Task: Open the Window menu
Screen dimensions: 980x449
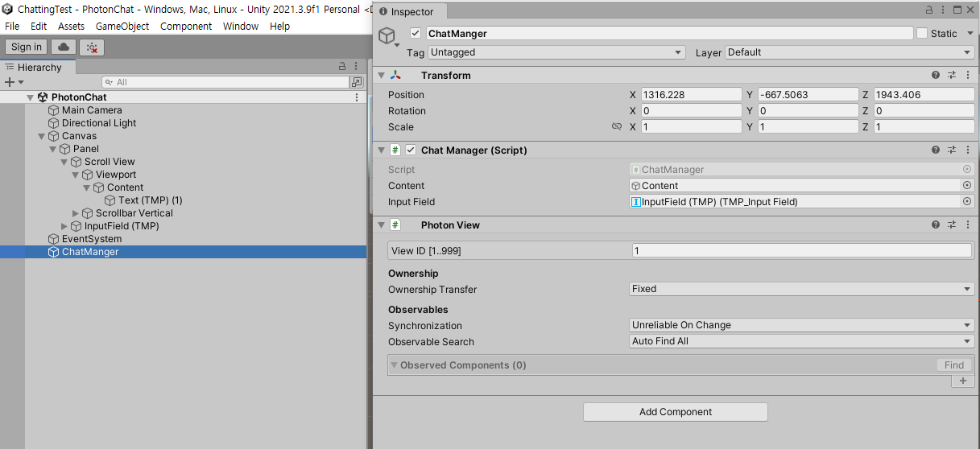Action: [x=241, y=27]
